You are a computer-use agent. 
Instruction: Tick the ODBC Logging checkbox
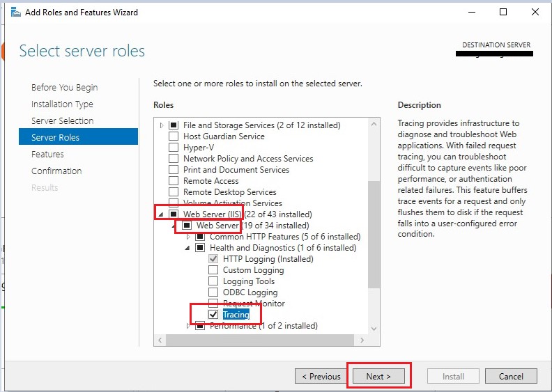(x=213, y=292)
